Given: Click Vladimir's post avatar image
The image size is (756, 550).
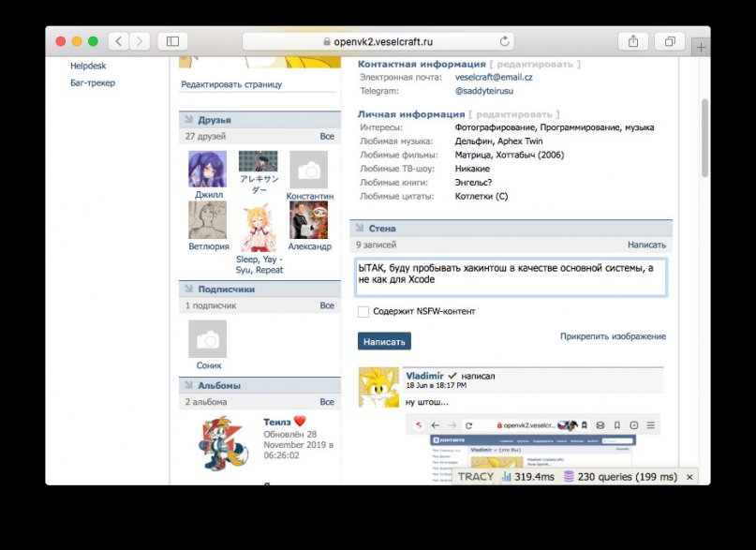Looking at the screenshot, I should 379,388.
